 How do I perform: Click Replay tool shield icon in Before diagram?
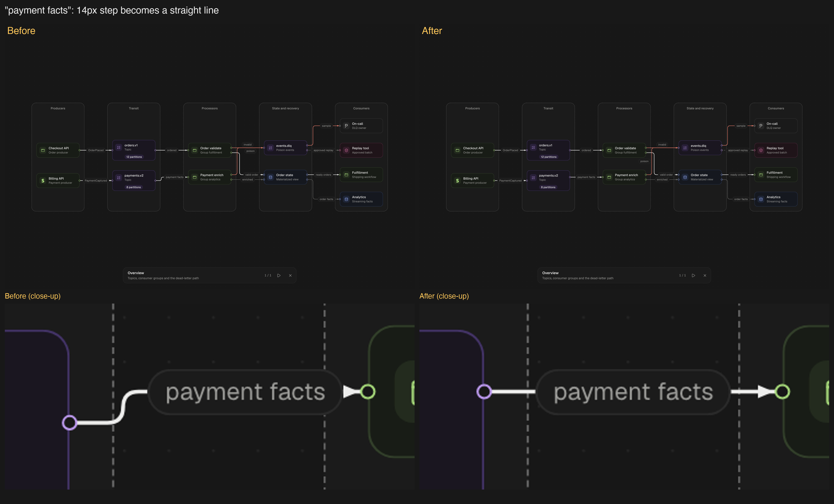click(x=346, y=150)
